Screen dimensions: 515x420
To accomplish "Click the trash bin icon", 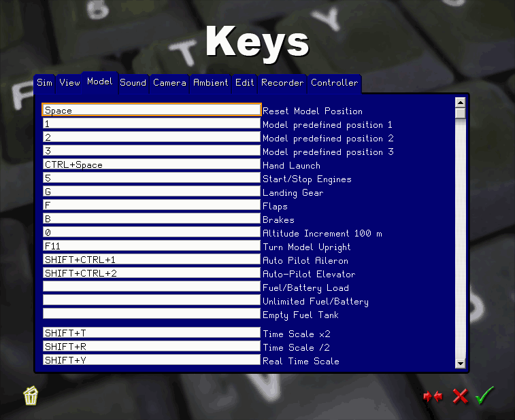I will click(31, 396).
